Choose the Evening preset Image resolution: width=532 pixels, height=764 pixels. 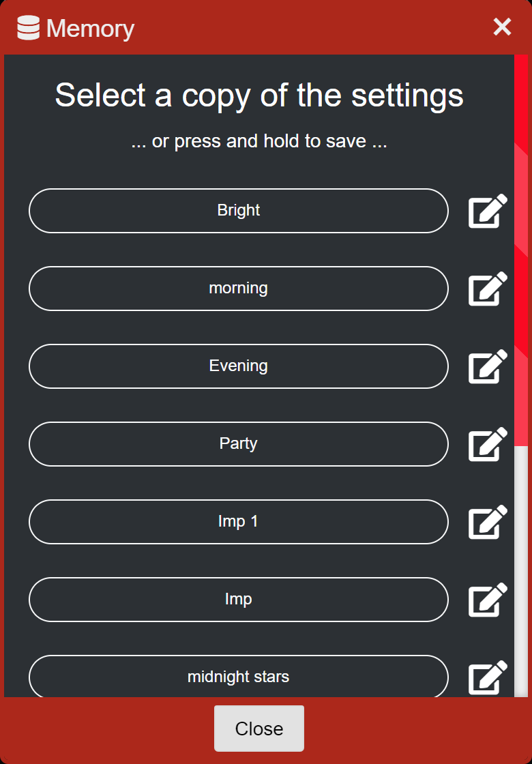[238, 366]
